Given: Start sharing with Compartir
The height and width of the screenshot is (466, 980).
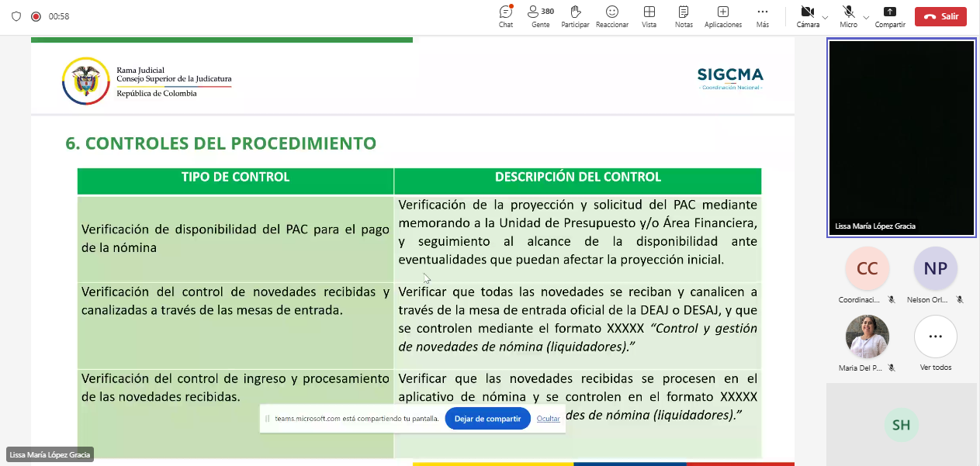Looking at the screenshot, I should coord(890,16).
